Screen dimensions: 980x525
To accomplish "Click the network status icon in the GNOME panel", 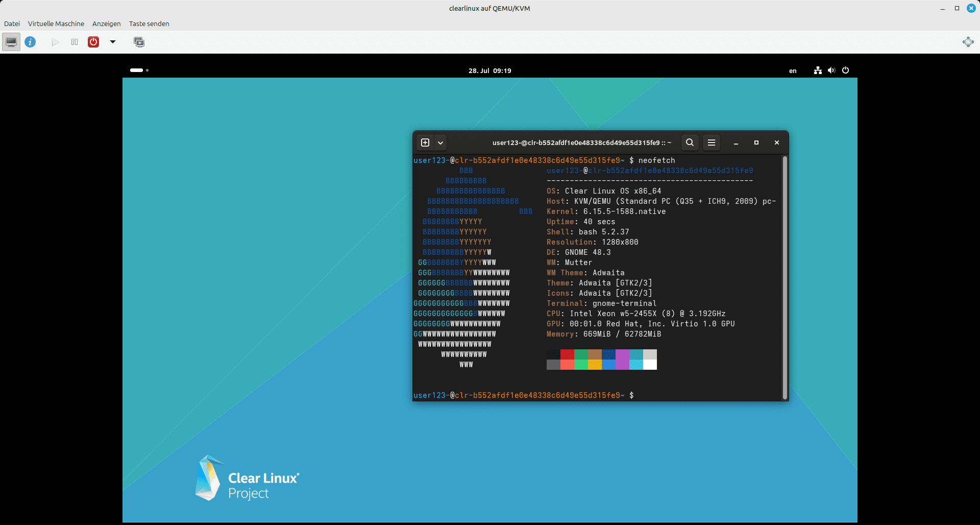I will pyautogui.click(x=818, y=70).
